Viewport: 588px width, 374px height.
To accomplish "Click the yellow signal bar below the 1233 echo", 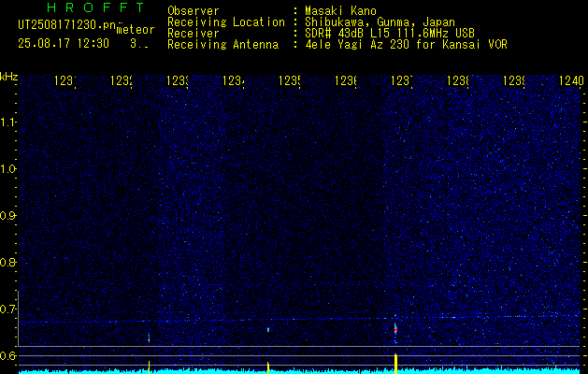I will [x=149, y=367].
